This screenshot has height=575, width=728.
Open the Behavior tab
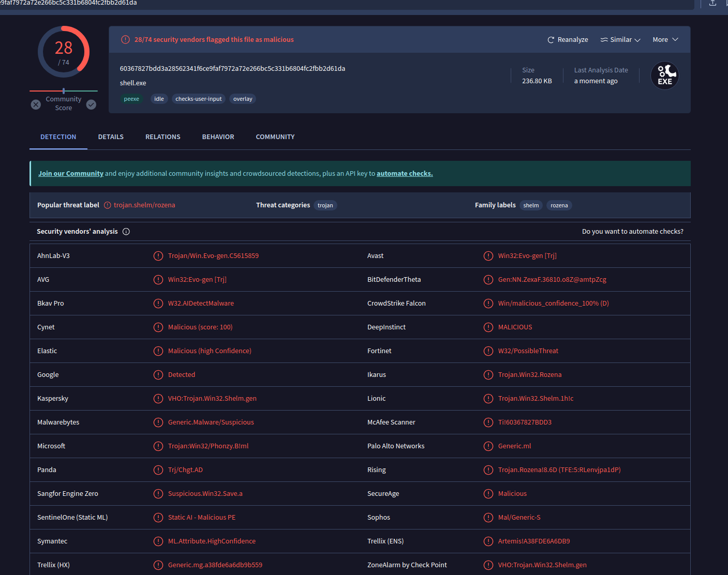point(218,137)
